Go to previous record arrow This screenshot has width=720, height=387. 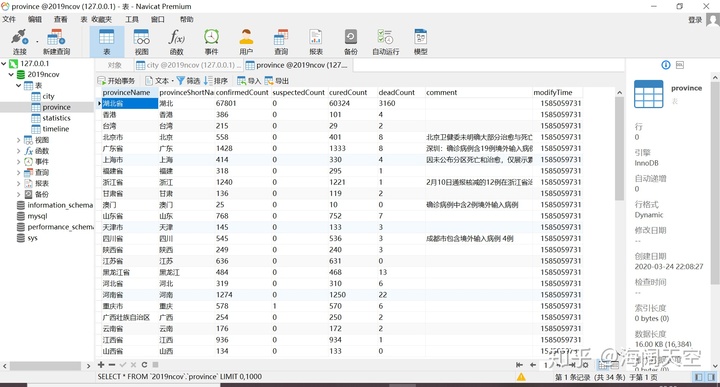[x=533, y=365]
